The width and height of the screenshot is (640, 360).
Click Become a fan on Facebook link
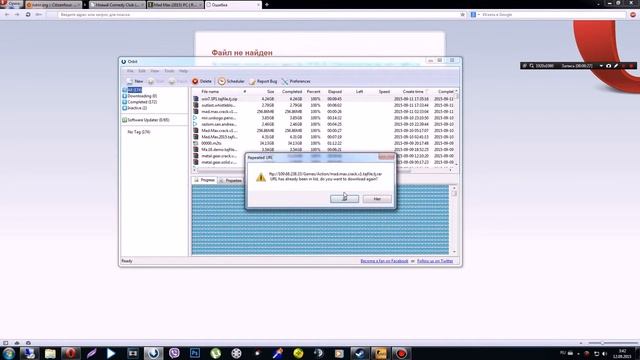pyautogui.click(x=384, y=261)
